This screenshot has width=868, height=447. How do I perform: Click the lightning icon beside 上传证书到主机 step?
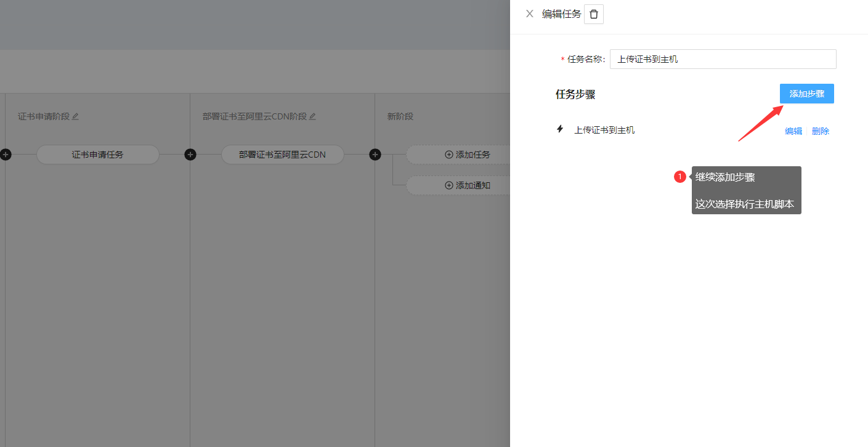coord(560,129)
